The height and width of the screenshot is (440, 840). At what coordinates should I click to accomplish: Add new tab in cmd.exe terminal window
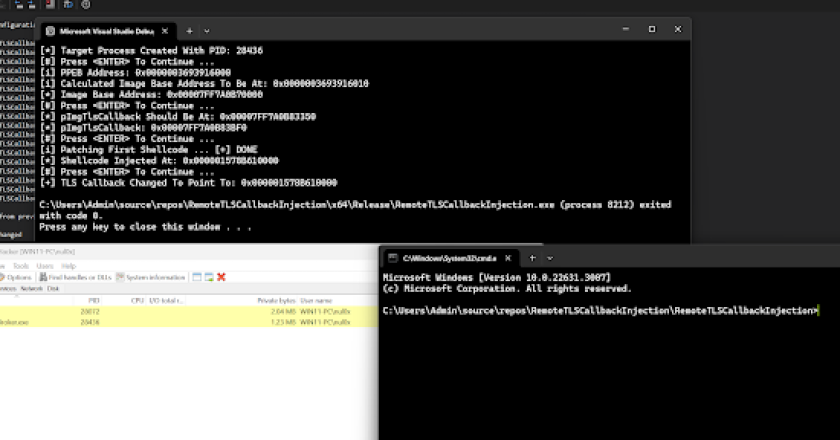(x=531, y=257)
